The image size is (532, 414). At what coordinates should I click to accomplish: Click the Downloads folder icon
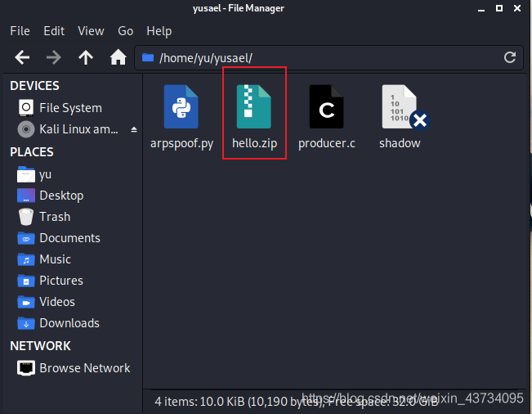point(26,323)
